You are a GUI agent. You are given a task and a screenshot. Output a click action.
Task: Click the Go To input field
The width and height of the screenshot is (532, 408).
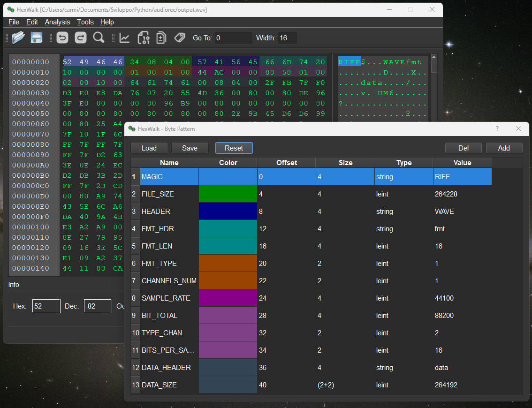coord(234,38)
